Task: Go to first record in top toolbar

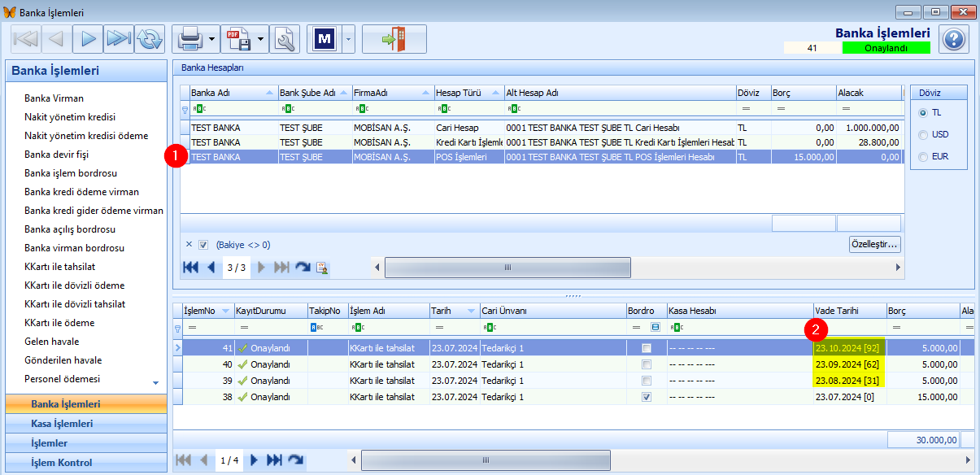Action: click(x=26, y=38)
